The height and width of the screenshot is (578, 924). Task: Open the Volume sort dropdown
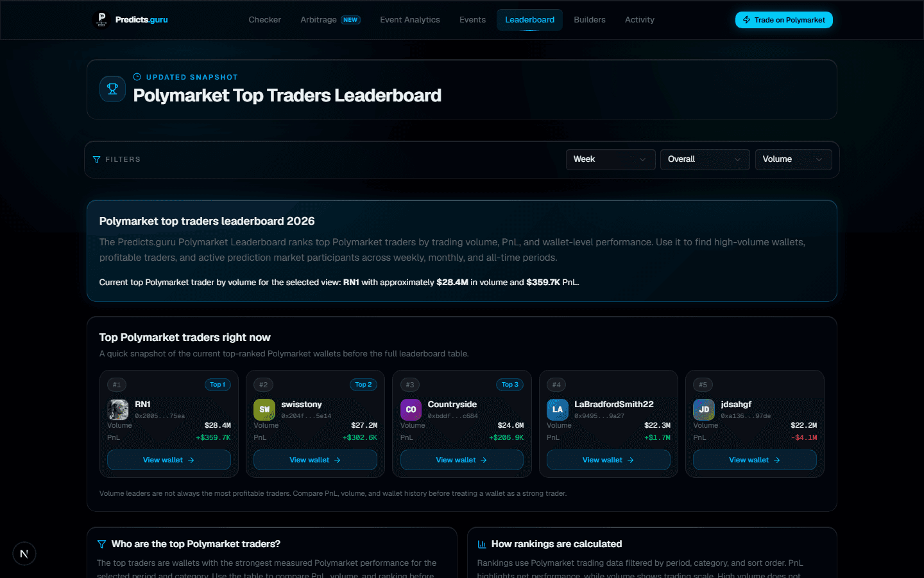click(793, 159)
